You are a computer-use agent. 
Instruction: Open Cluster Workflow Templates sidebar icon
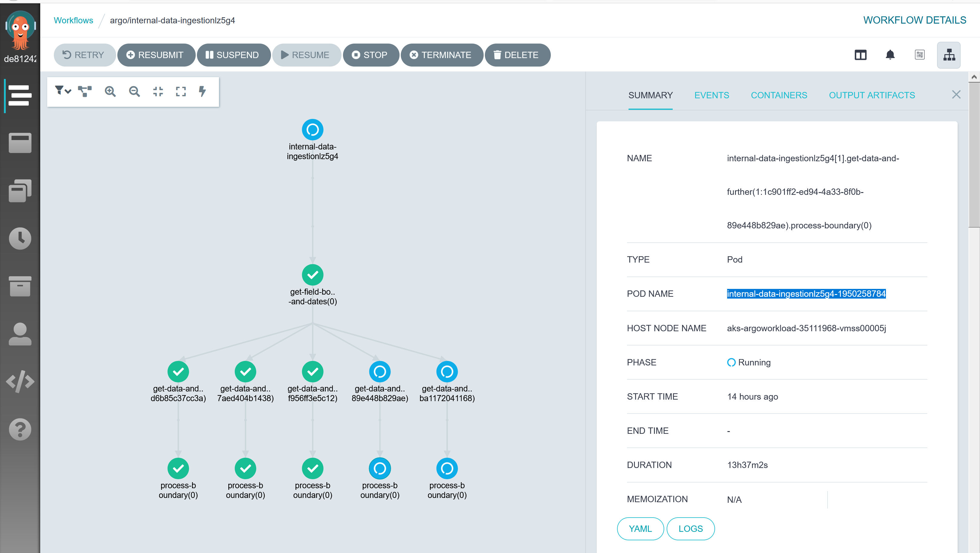[x=20, y=191]
